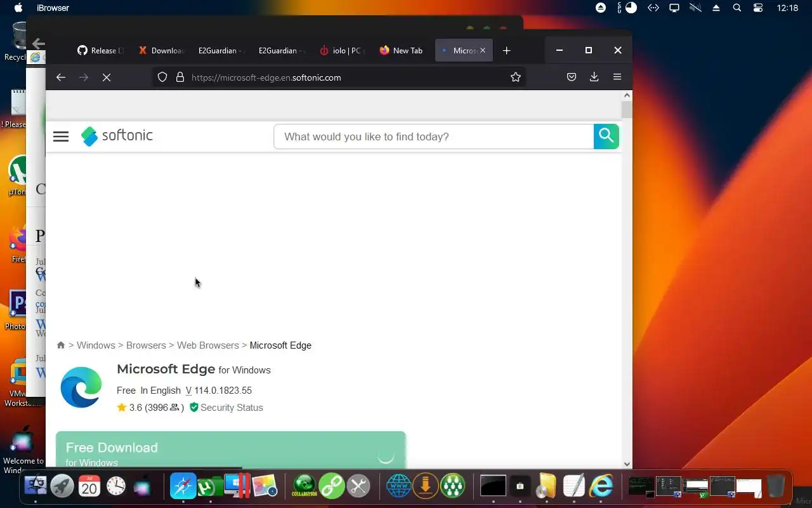Viewport: 812px width, 508px height.
Task: Open the Launchpad rocket icon in the dock
Action: (62, 486)
